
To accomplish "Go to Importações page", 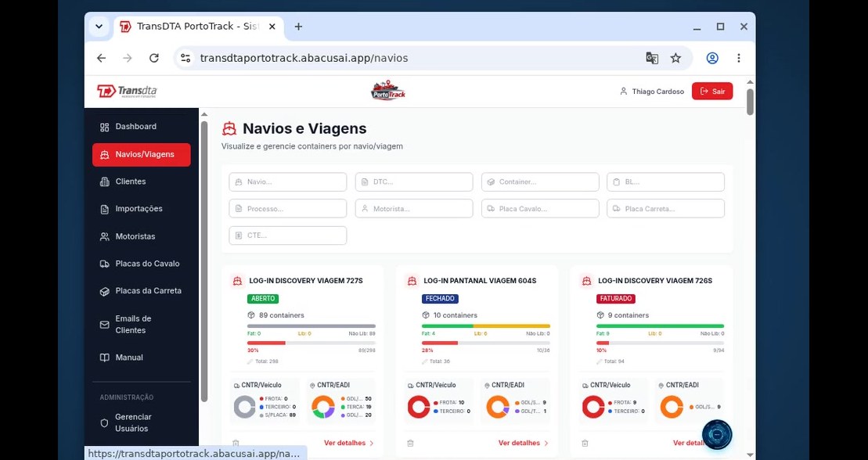I will pyautogui.click(x=141, y=209).
